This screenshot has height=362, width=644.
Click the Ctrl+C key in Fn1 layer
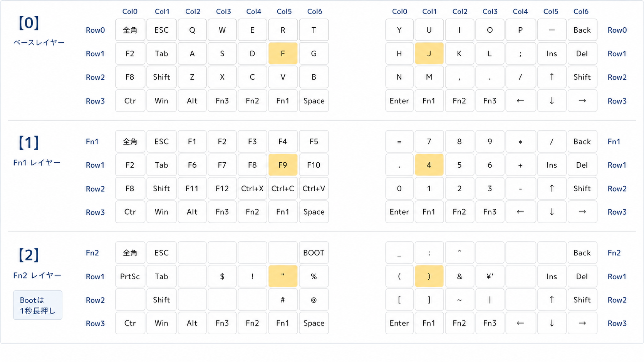coord(283,189)
